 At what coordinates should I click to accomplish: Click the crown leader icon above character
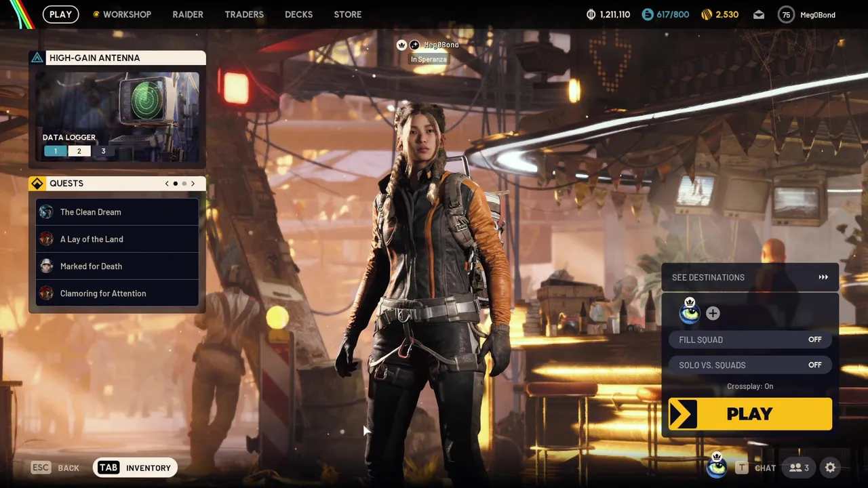[x=401, y=45]
